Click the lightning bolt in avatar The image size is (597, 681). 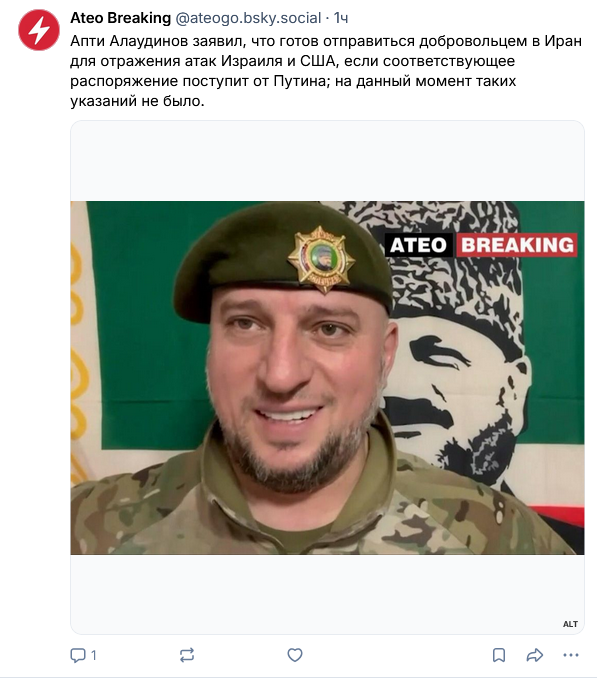[x=39, y=30]
